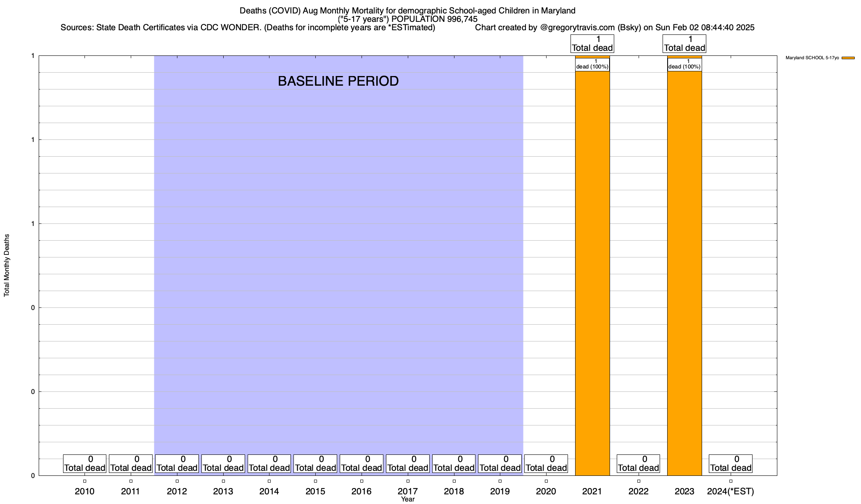Click the 2012 marker on the x-axis
Viewport: 861px width, 504px height.
pyautogui.click(x=177, y=481)
